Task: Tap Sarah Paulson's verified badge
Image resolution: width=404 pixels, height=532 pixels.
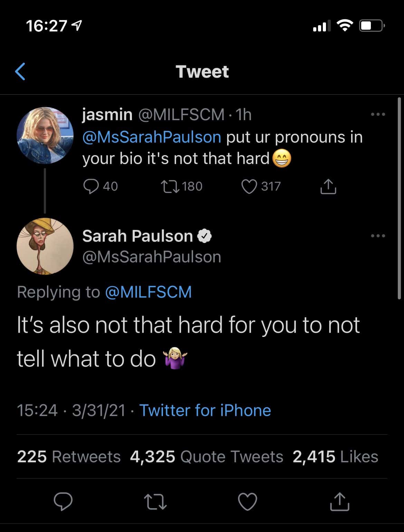Action: (x=204, y=236)
